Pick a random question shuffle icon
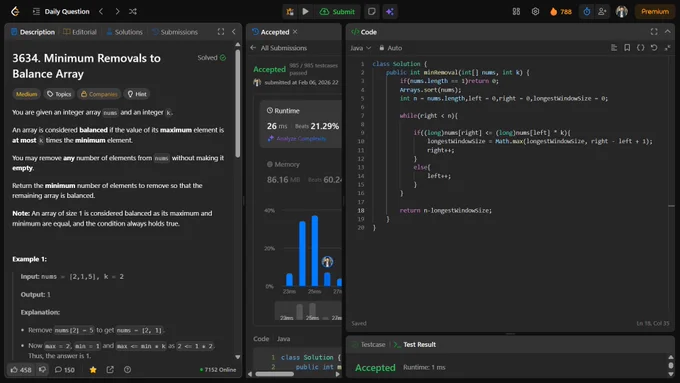Viewport: 680px width, 383px height. [133, 12]
